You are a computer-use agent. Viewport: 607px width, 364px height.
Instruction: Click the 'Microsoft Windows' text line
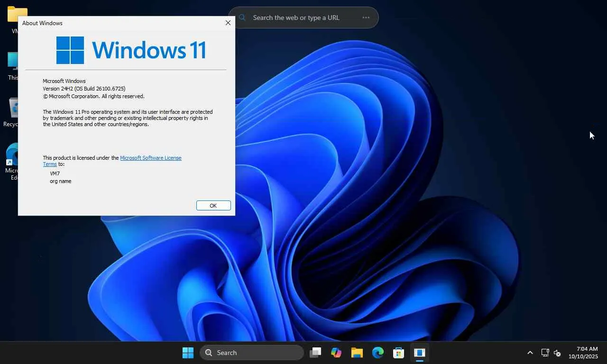(x=64, y=81)
